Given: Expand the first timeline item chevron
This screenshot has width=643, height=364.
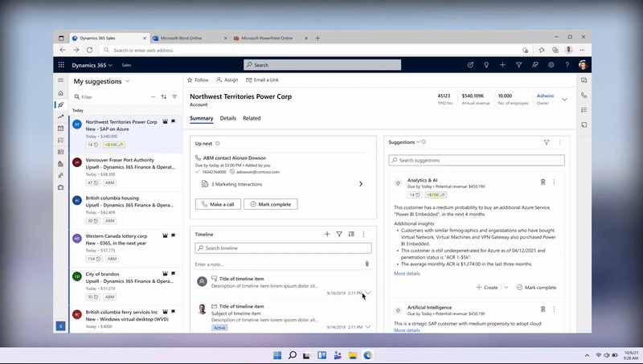Looking at the screenshot, I should (x=368, y=292).
